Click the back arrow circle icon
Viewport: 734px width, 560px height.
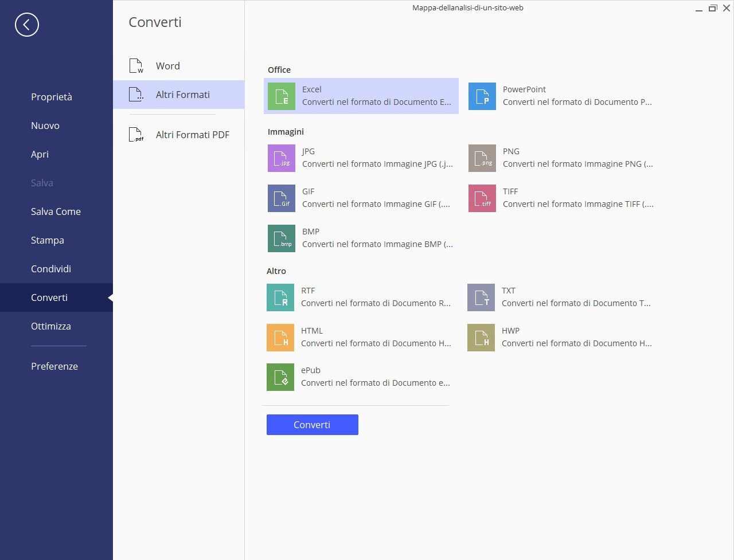tap(27, 25)
